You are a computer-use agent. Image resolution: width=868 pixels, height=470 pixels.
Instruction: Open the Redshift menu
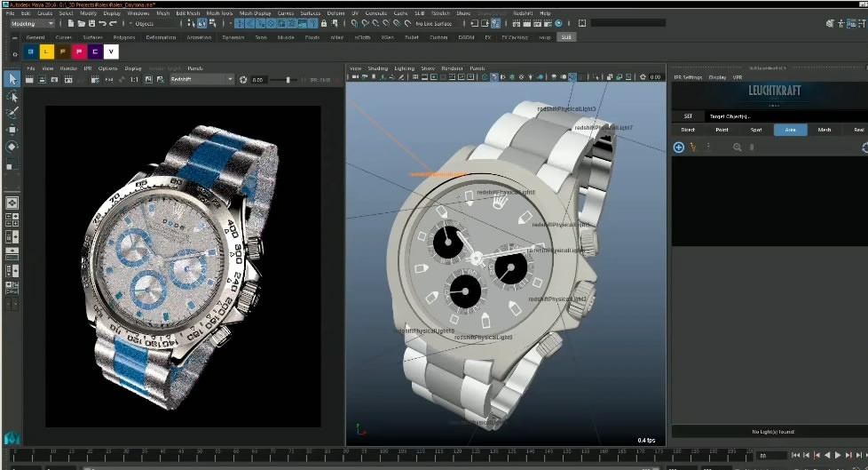[x=523, y=12]
